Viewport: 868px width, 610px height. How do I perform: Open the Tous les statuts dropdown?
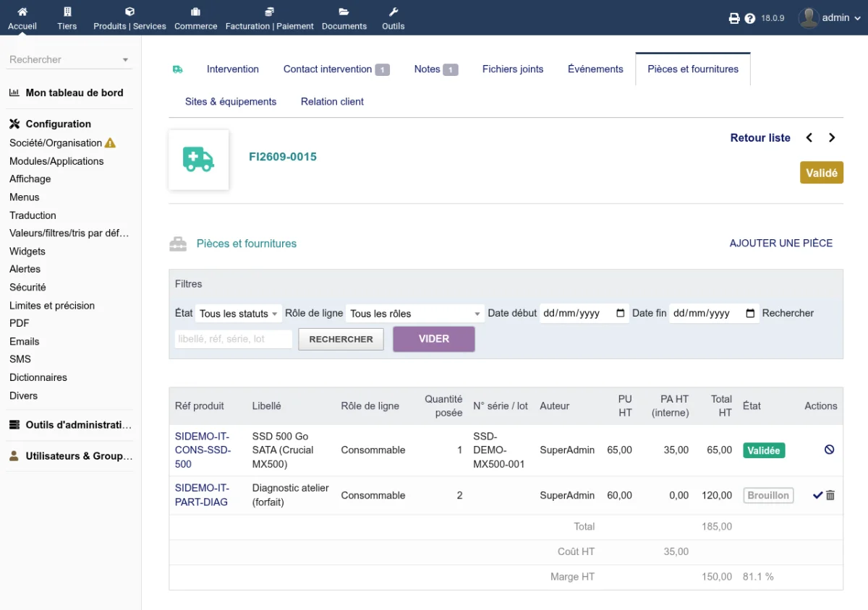(x=238, y=314)
